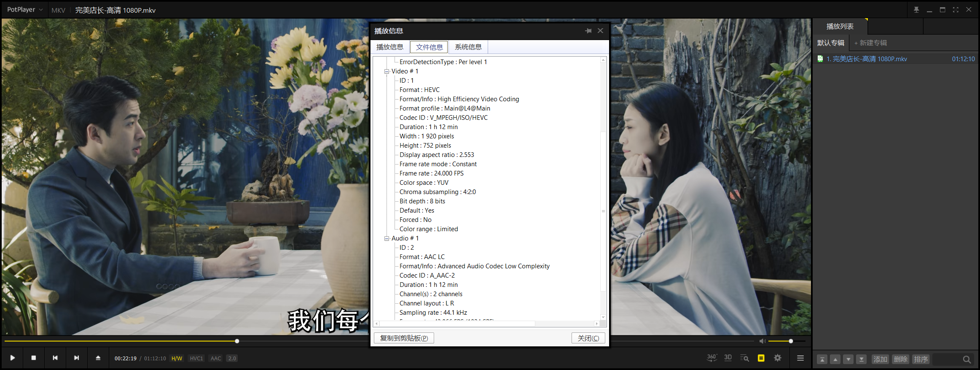This screenshot has width=980, height=370.
Task: Click the file icon of the playlist item
Action: 820,59
